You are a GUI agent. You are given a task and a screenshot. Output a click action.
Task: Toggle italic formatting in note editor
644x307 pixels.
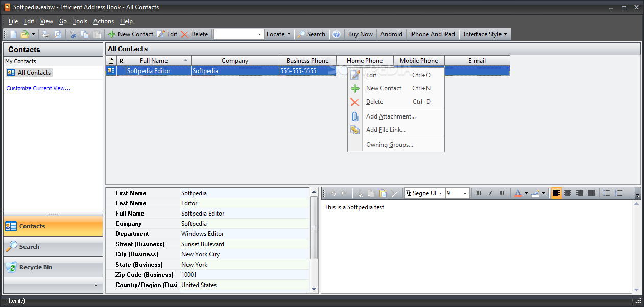click(490, 193)
